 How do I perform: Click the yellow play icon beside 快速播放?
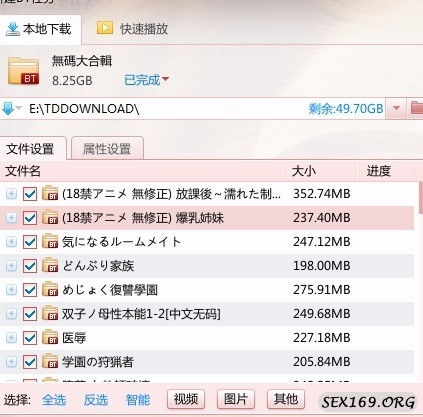pos(105,28)
